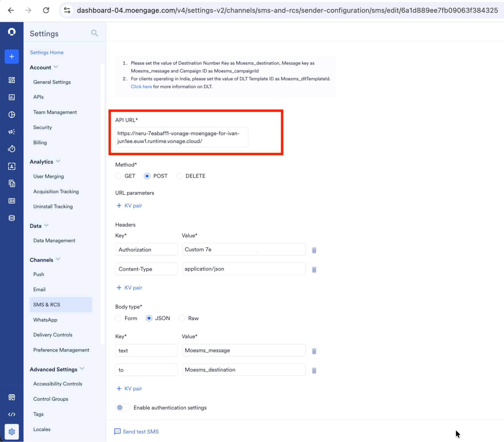This screenshot has width=504, height=442.
Task: Open WhatsApp channel menu item
Action: pyautogui.click(x=45, y=320)
